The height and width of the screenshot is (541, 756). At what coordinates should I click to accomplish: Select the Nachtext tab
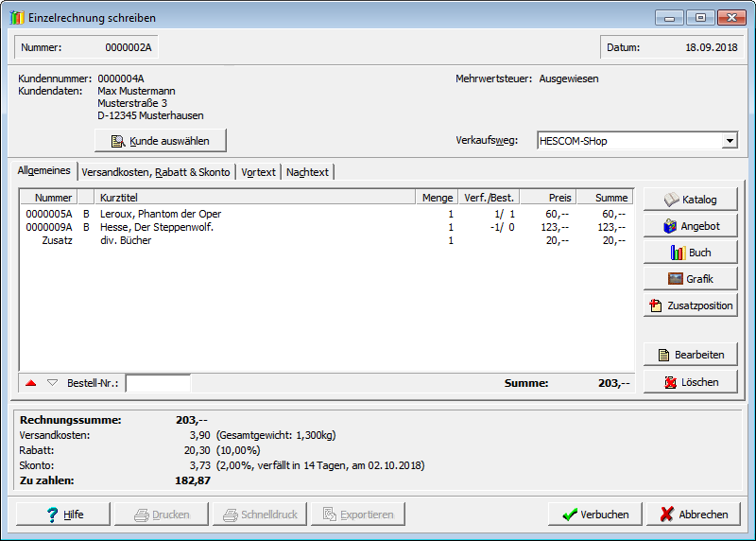308,172
